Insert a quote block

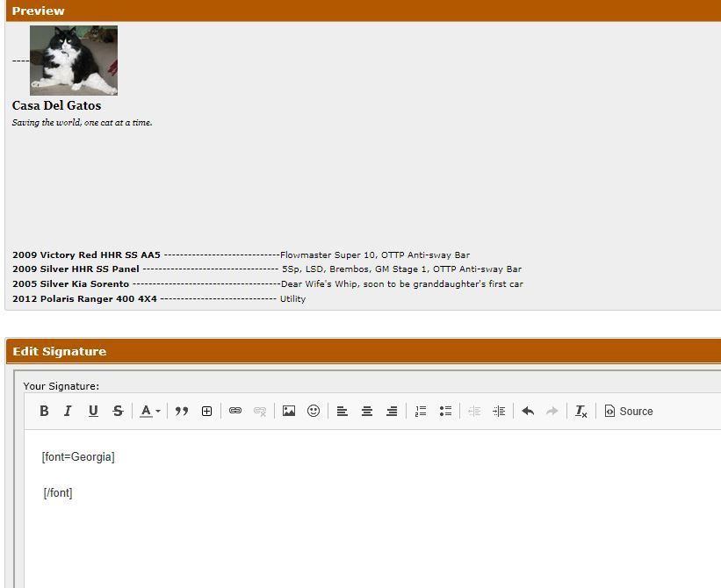(182, 411)
